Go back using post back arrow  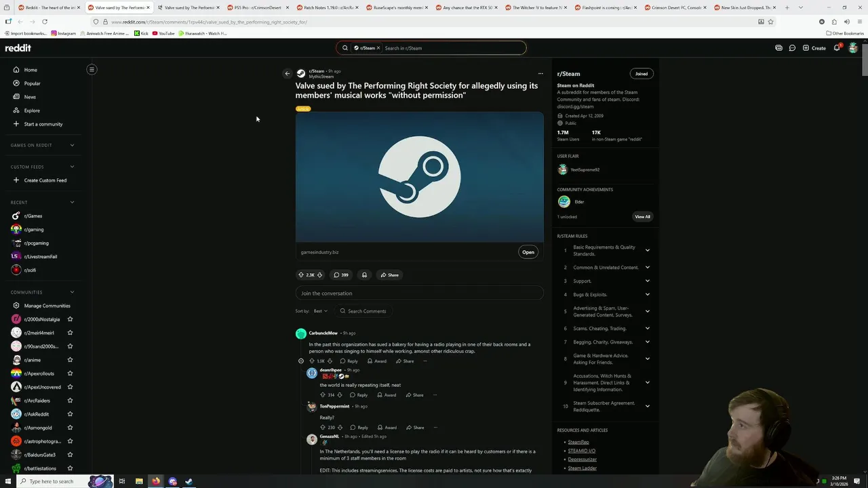pyautogui.click(x=288, y=73)
